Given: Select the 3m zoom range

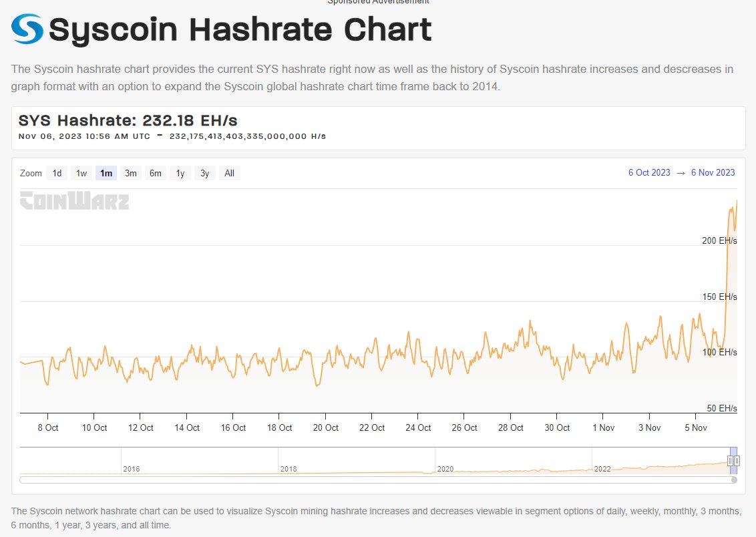Looking at the screenshot, I should (130, 172).
